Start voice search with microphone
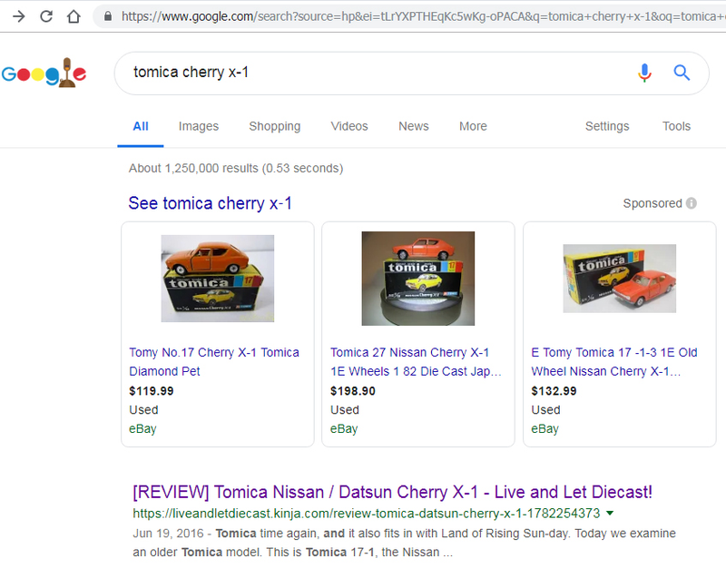The image size is (726, 588). pyautogui.click(x=644, y=73)
